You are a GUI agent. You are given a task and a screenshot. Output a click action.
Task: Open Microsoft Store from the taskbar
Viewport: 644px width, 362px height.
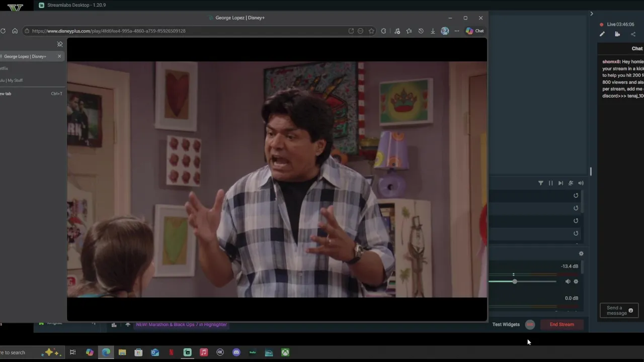point(138,352)
